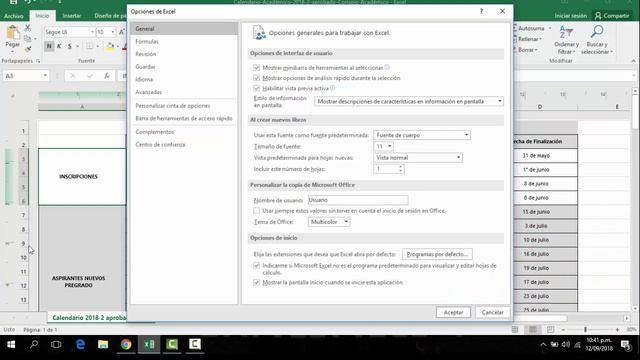
Task: Open Centro de confianza category
Action: (x=160, y=144)
